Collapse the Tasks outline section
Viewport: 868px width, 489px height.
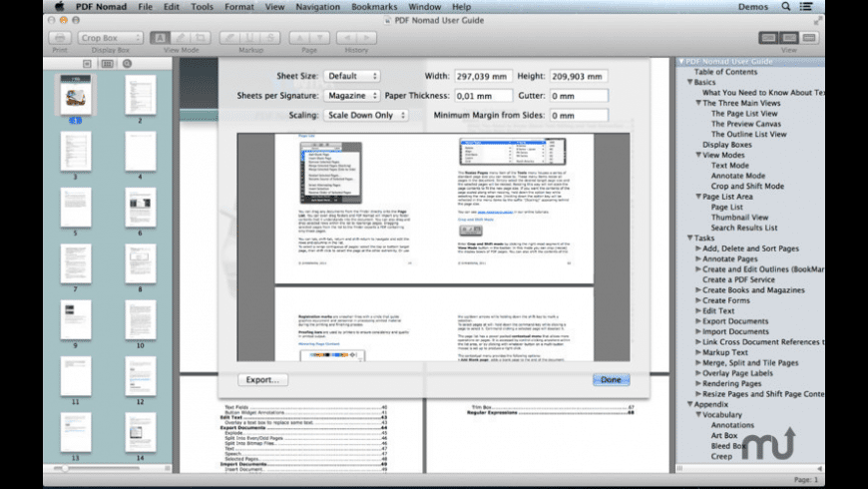[689, 239]
